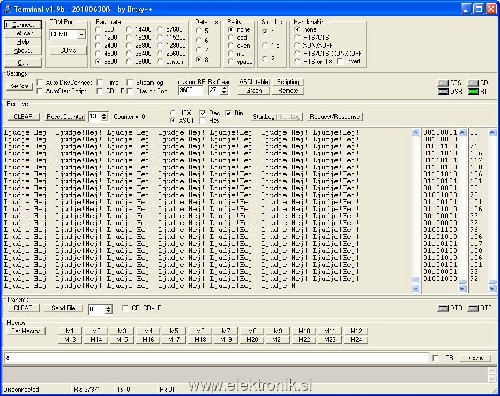Viewport: 500px width, 396px height.
Task: Open the Scripting window
Action: click(x=288, y=82)
